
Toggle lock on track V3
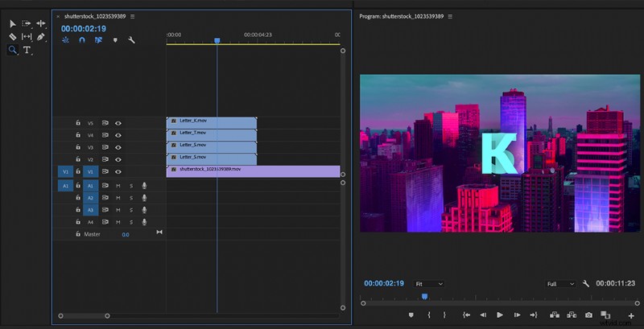coord(78,147)
